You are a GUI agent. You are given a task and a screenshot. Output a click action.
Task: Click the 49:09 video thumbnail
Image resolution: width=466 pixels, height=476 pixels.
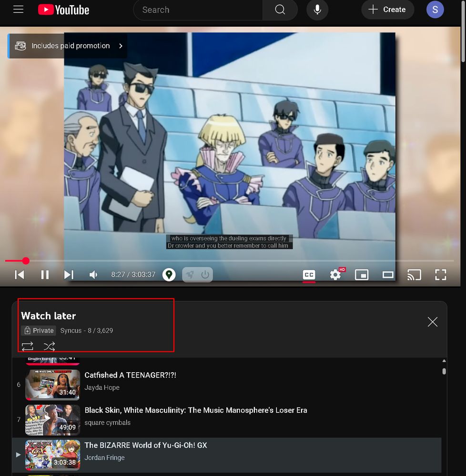point(52,420)
